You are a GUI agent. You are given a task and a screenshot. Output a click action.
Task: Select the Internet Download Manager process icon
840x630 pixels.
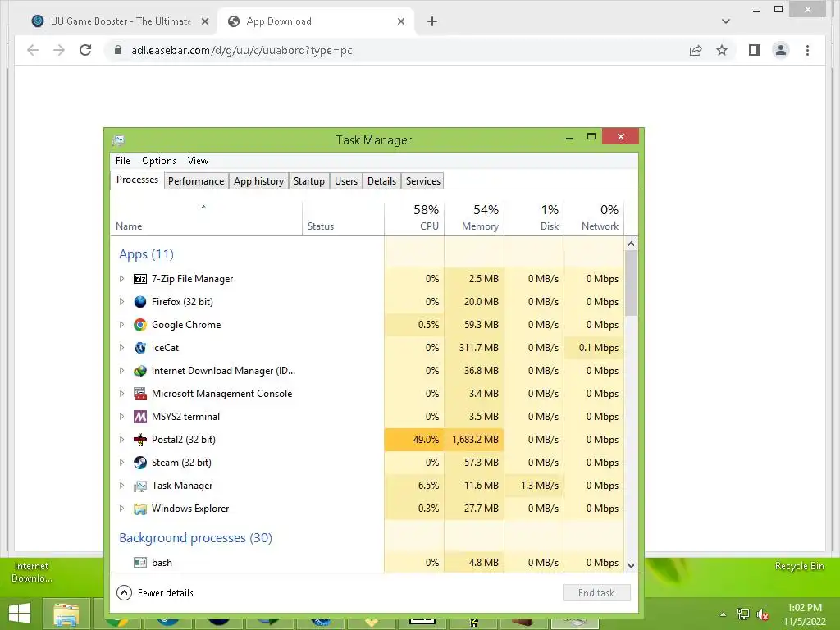tap(139, 371)
